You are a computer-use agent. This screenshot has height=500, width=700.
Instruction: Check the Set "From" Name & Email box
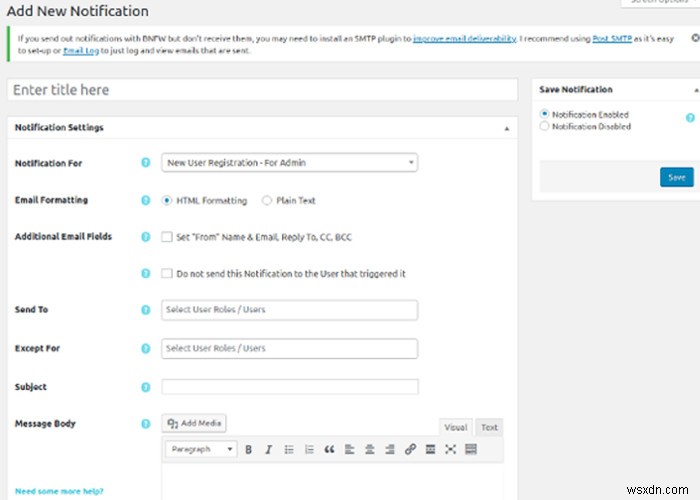click(x=168, y=237)
